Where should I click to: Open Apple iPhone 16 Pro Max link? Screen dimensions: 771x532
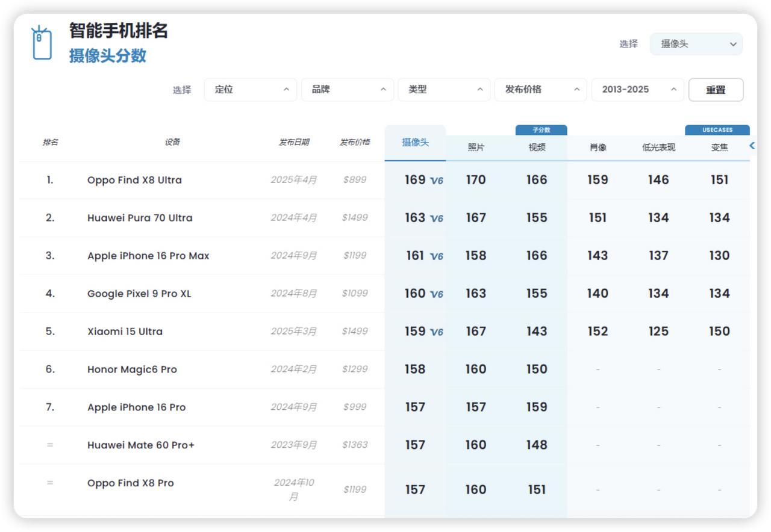(148, 256)
